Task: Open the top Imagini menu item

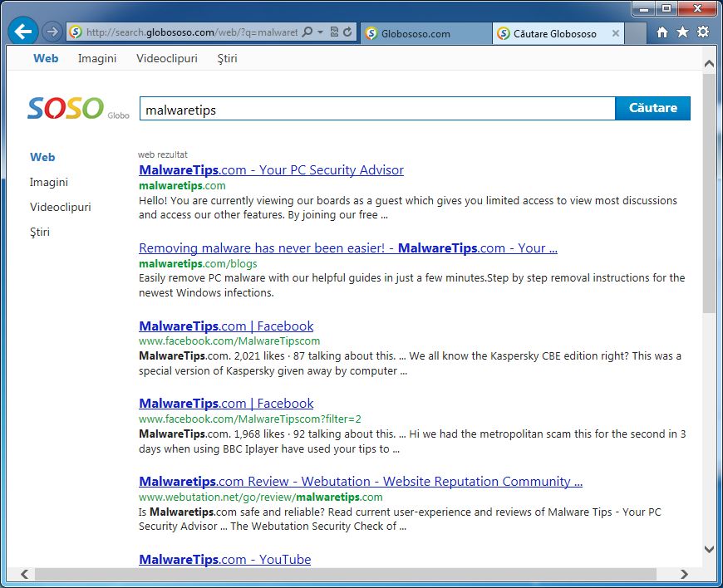Action: pyautogui.click(x=97, y=58)
